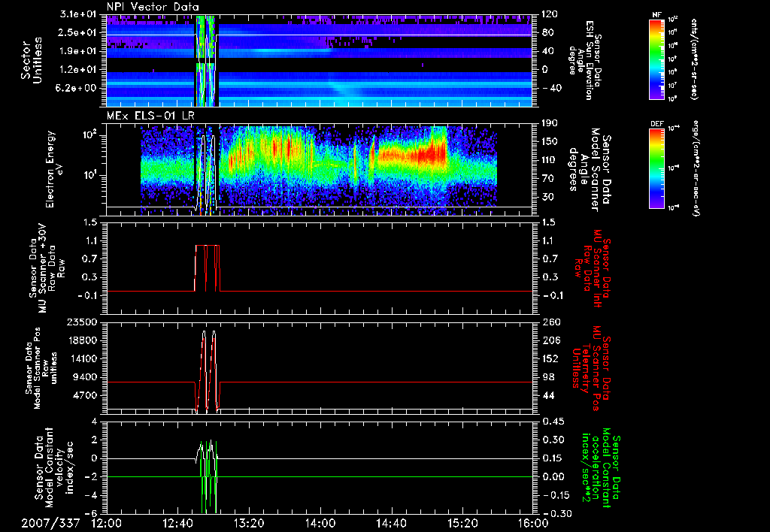This screenshot has height=532, width=770.
Task: Click the 12:40 time axis label
Action: 177,523
